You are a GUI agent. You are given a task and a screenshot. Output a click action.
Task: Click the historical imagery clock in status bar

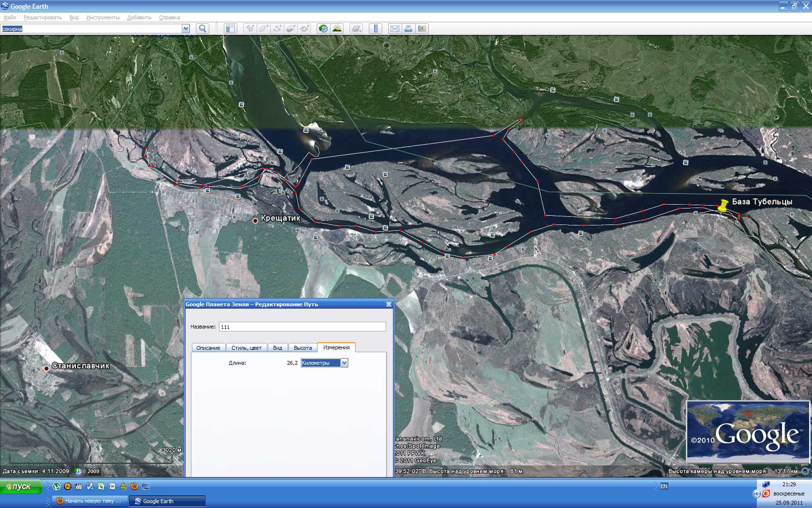(x=78, y=471)
